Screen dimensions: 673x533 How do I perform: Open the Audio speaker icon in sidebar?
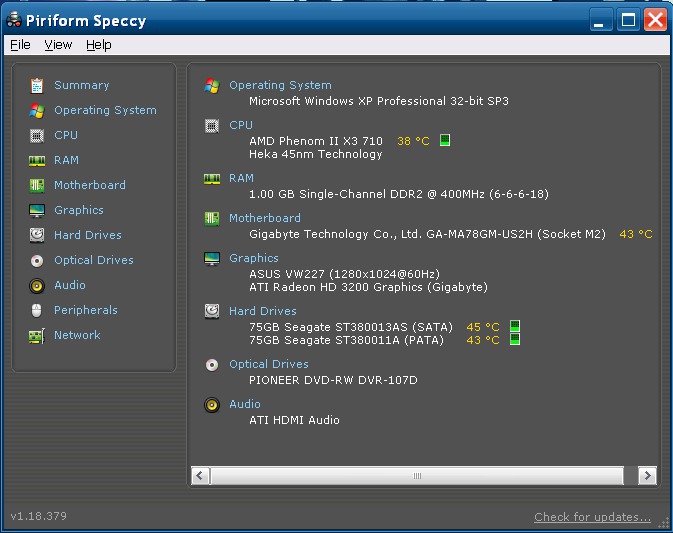click(x=37, y=285)
